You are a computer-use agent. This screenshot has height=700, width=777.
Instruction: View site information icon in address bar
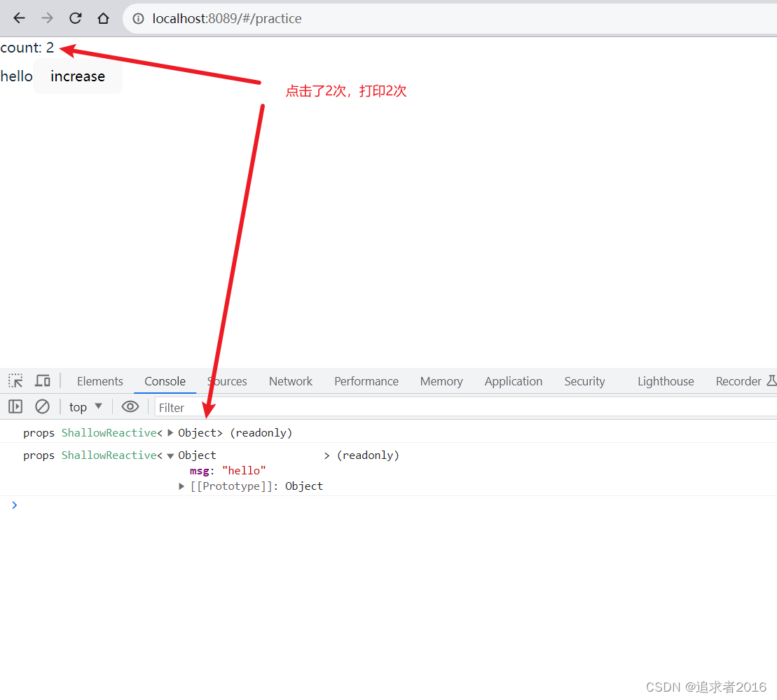coord(138,19)
